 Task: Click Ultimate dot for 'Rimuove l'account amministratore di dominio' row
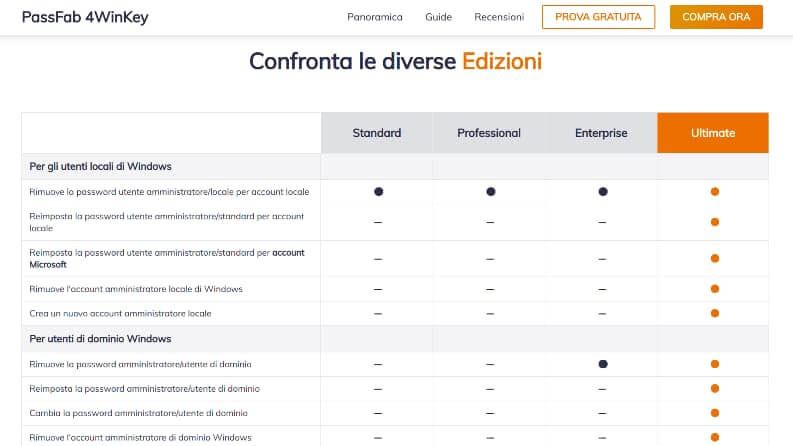pyautogui.click(x=715, y=437)
